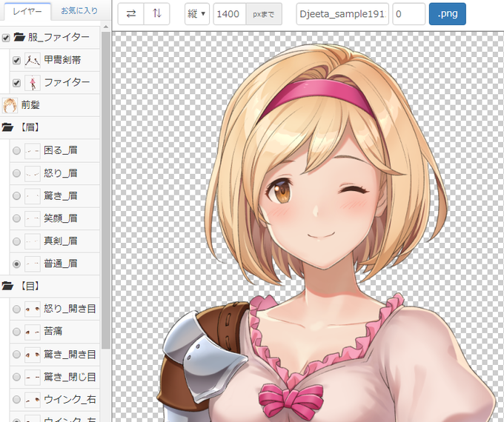Click the Djeeta_sample file name field
The height and width of the screenshot is (422, 504).
342,14
